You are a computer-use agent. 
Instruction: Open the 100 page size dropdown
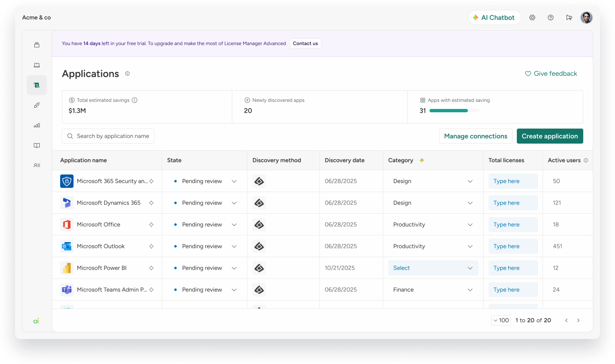pyautogui.click(x=501, y=320)
